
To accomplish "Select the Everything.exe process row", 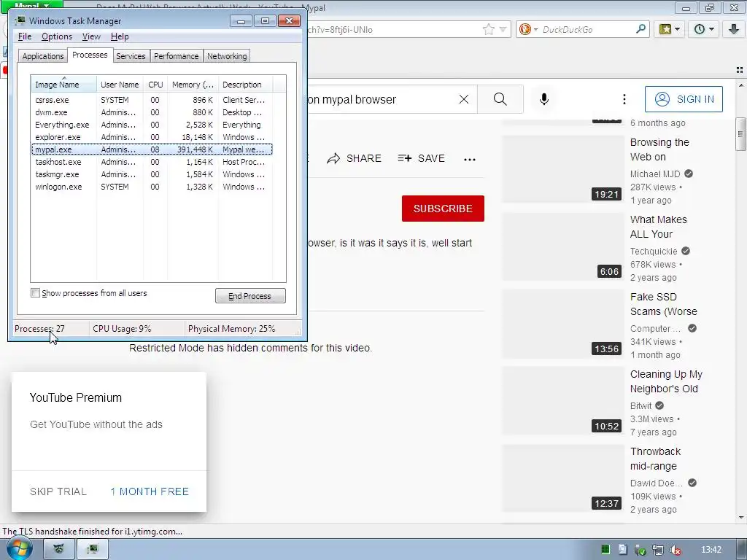I will (x=152, y=125).
